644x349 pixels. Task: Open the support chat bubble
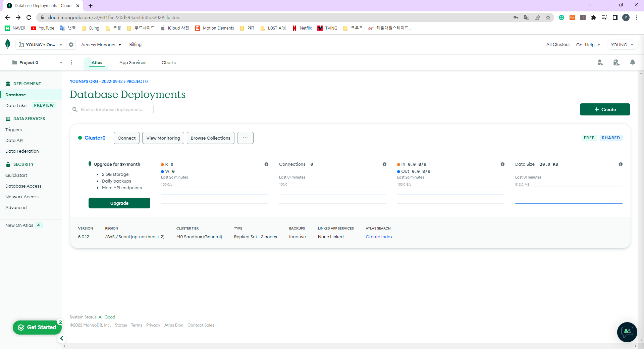(627, 332)
